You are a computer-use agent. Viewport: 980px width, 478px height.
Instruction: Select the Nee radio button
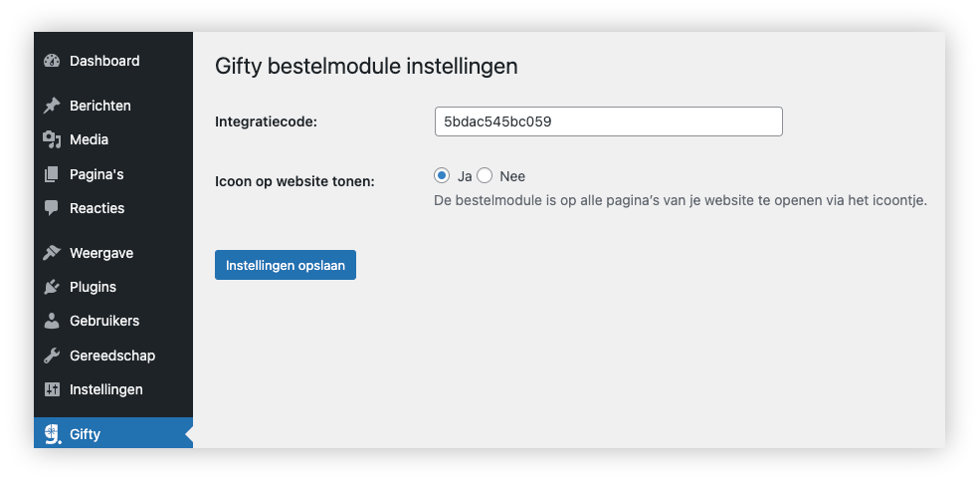pyautogui.click(x=485, y=176)
